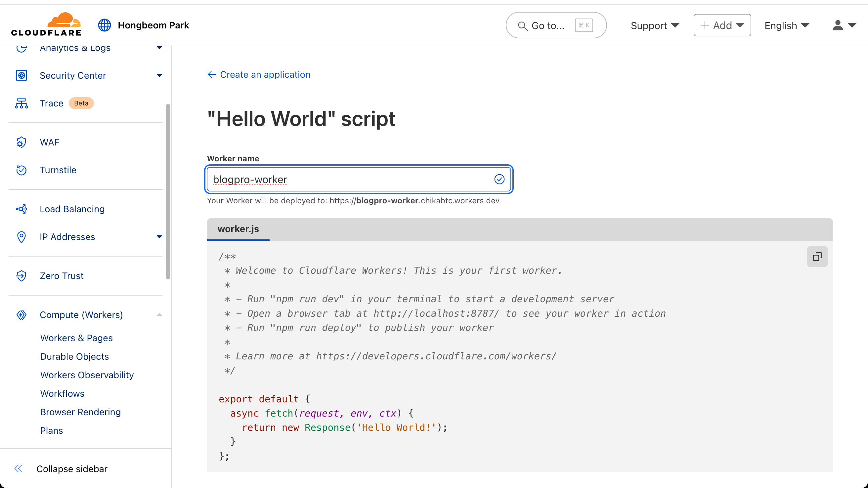This screenshot has width=868, height=488.
Task: Click the Analytics & Logs sidebar item
Action: pyautogui.click(x=75, y=49)
